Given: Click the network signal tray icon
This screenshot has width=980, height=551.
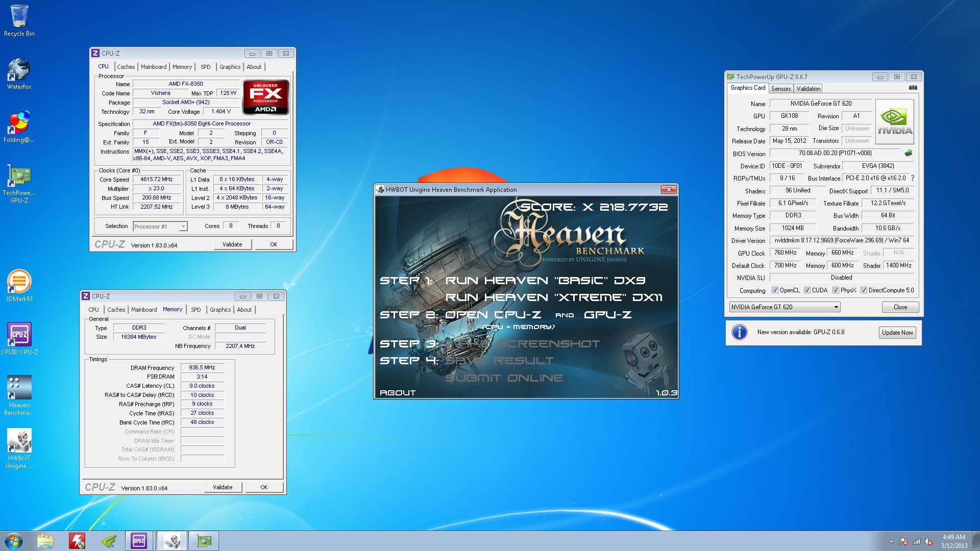Looking at the screenshot, I should point(916,541).
